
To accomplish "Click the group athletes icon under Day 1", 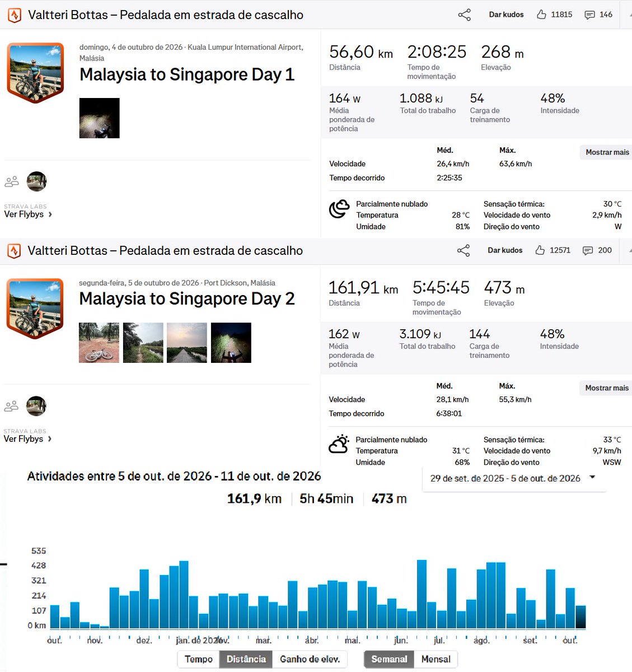I will pyautogui.click(x=12, y=181).
